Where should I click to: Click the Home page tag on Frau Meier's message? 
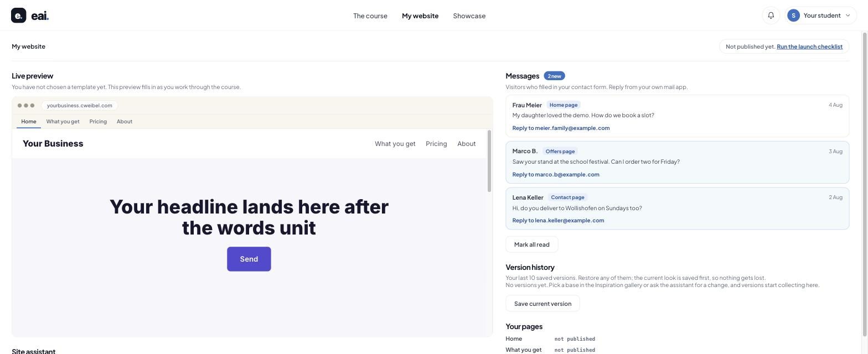pyautogui.click(x=564, y=105)
